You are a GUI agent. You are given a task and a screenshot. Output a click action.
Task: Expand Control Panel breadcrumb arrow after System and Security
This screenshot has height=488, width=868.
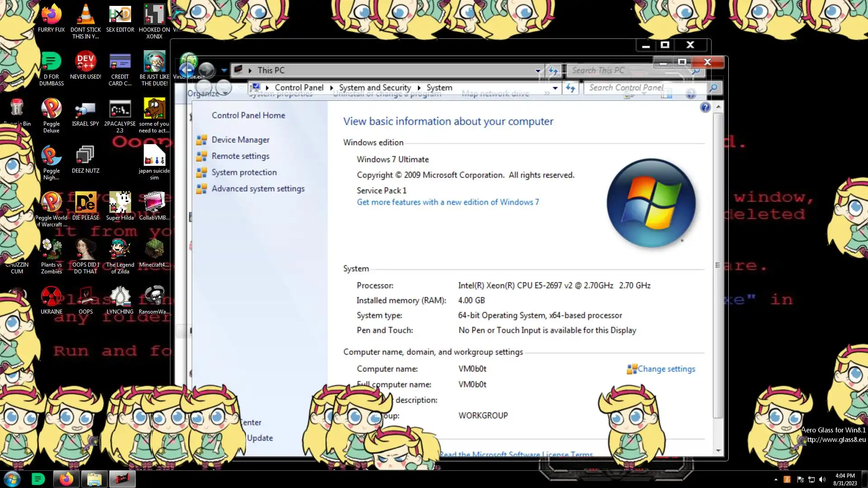point(419,88)
